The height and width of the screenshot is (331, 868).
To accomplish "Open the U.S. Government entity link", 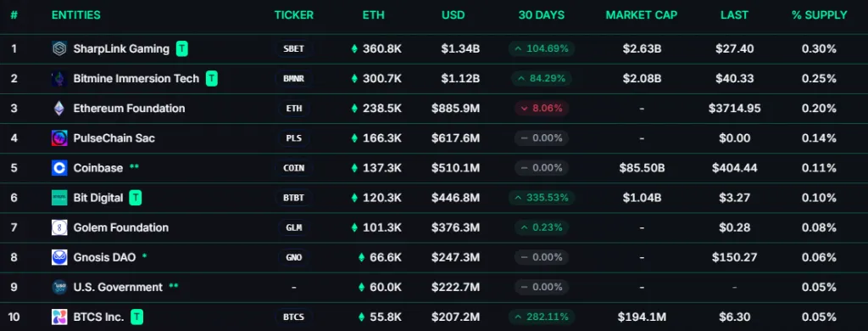I will [118, 287].
